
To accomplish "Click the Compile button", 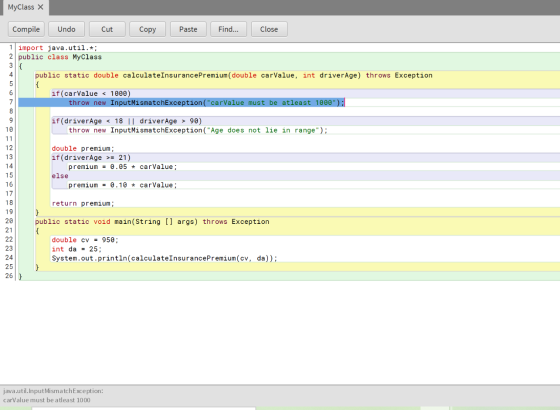I will pyautogui.click(x=26, y=29).
